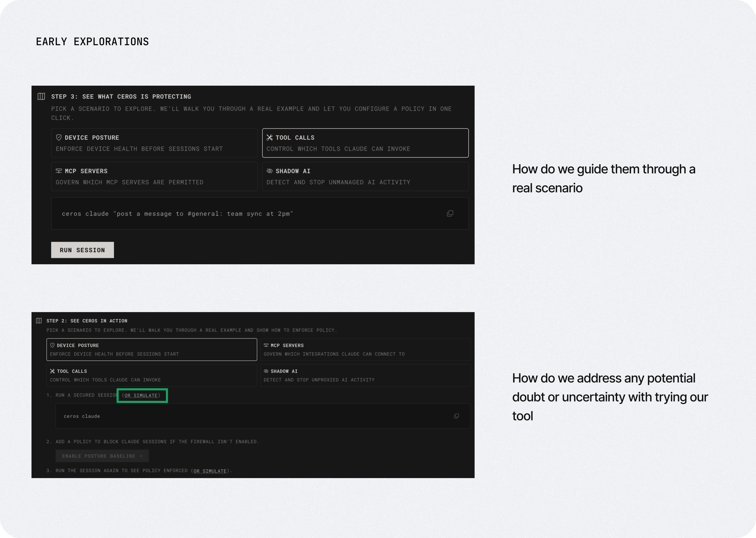Click the server icon on the top MCP Servers card
Viewport: 756px width, 538px height.
point(59,171)
